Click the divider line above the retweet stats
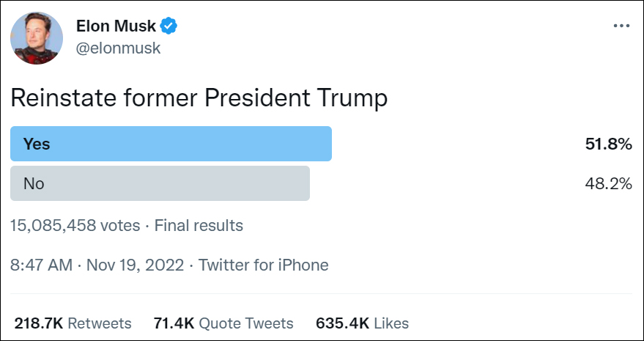The height and width of the screenshot is (341, 644). coord(322,295)
